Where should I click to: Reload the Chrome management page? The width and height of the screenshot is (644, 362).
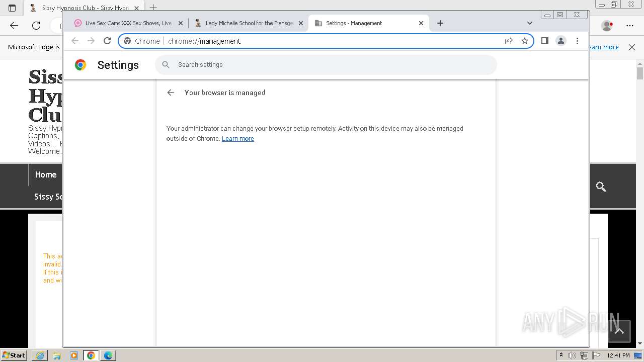tap(107, 41)
